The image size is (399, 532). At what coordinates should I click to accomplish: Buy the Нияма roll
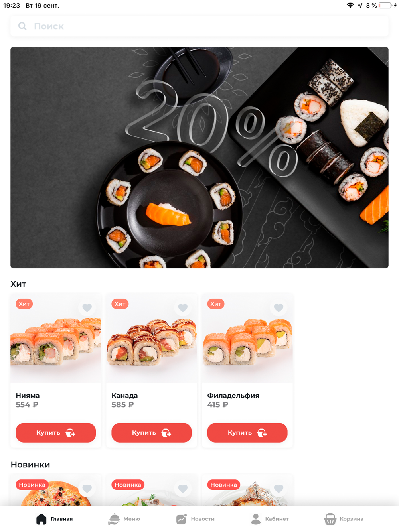(x=56, y=433)
